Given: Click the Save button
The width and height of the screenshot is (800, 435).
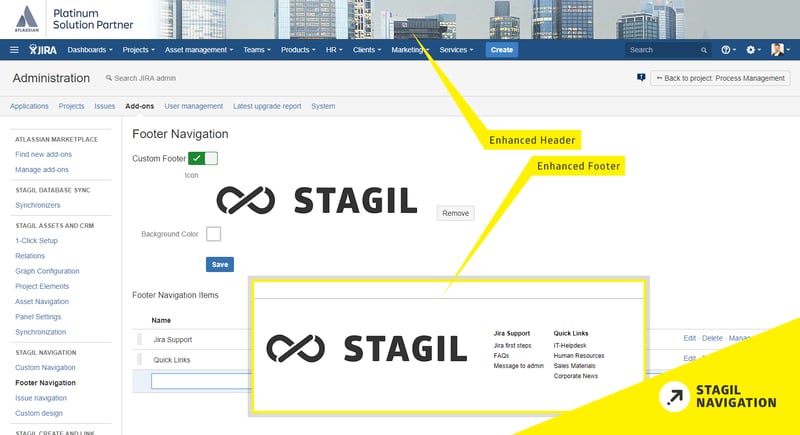Looking at the screenshot, I should pyautogui.click(x=220, y=264).
